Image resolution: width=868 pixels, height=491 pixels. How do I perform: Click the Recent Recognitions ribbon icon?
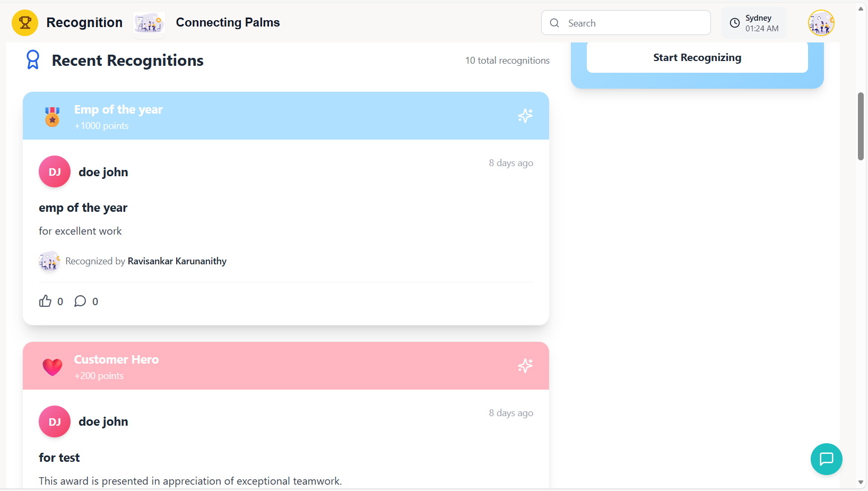[33, 60]
